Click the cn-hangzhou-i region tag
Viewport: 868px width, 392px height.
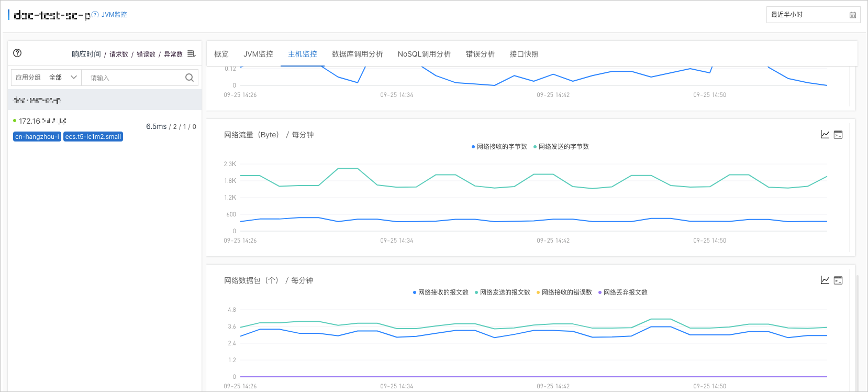pos(37,137)
